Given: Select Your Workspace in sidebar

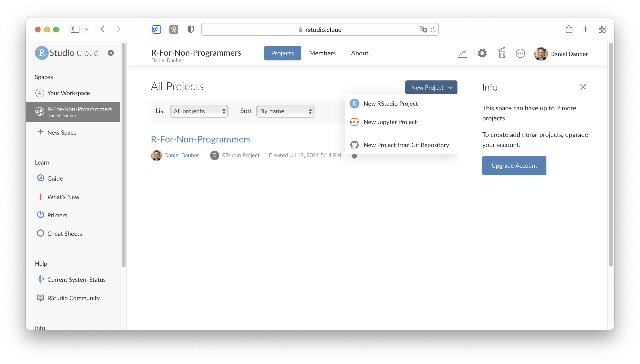Looking at the screenshot, I should [69, 93].
